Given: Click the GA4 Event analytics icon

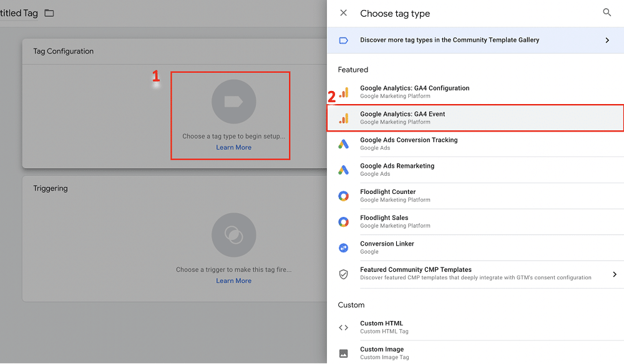Looking at the screenshot, I should (344, 118).
